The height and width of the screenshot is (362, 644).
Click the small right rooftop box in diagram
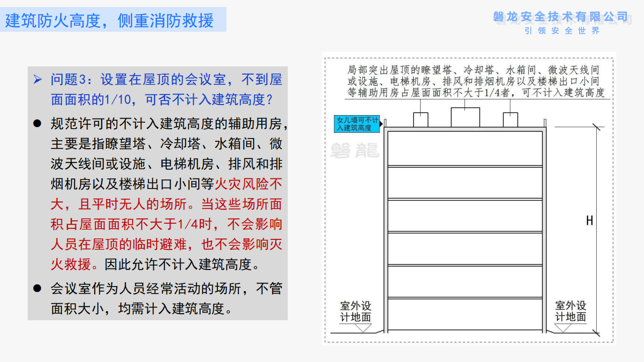coord(510,120)
